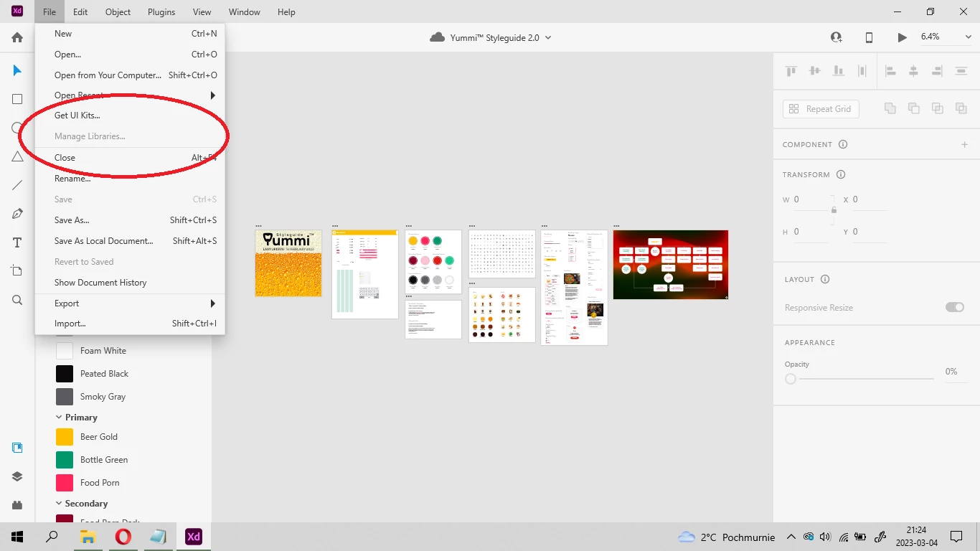Open the Yummi Styleguide 2.0 title dropdown

tap(548, 37)
